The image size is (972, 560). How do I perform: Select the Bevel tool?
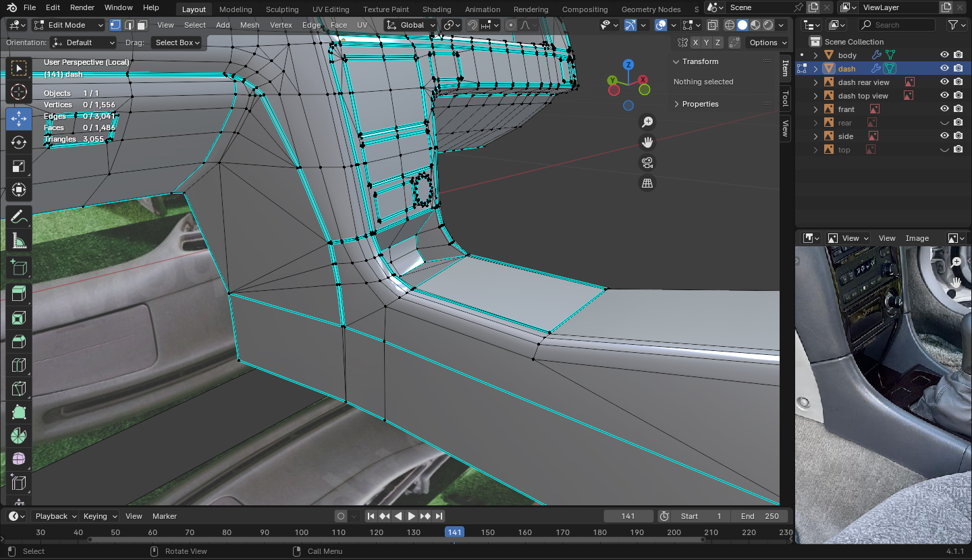coord(19,341)
